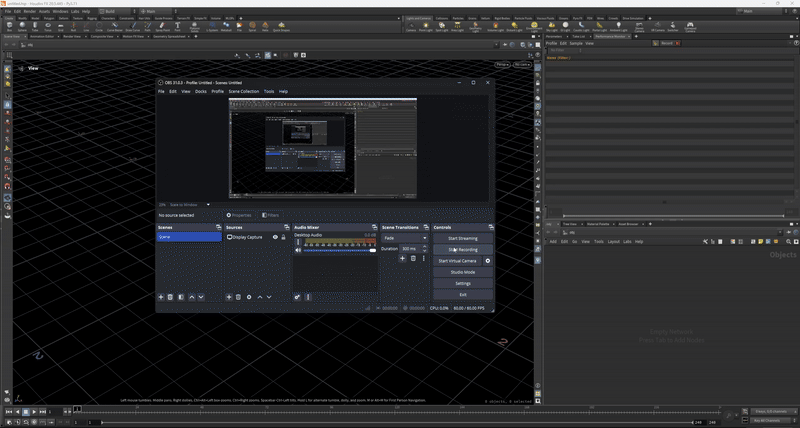
Task: Select the Tube shelf tool
Action: pyautogui.click(x=35, y=26)
